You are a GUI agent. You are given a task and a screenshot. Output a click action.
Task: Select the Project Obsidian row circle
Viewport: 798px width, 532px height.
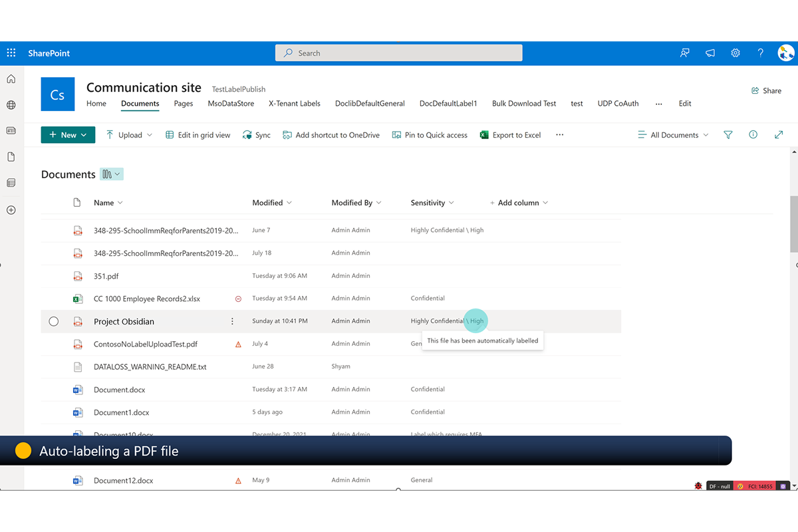pyautogui.click(x=54, y=321)
